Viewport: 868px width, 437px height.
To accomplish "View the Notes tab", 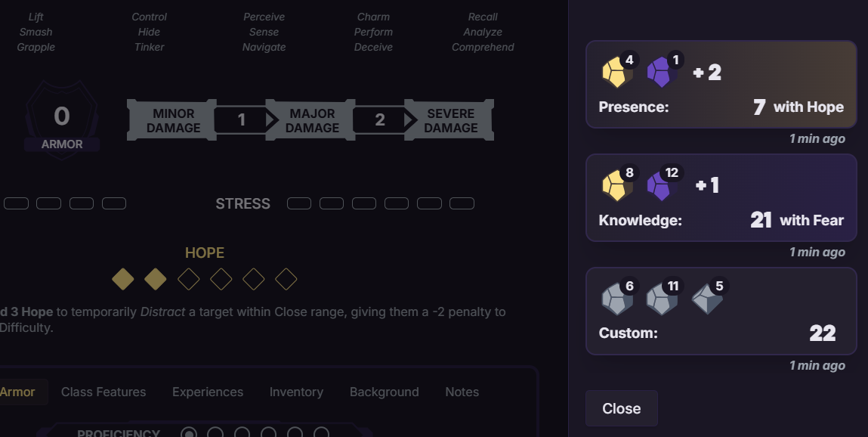I will pyautogui.click(x=462, y=392).
